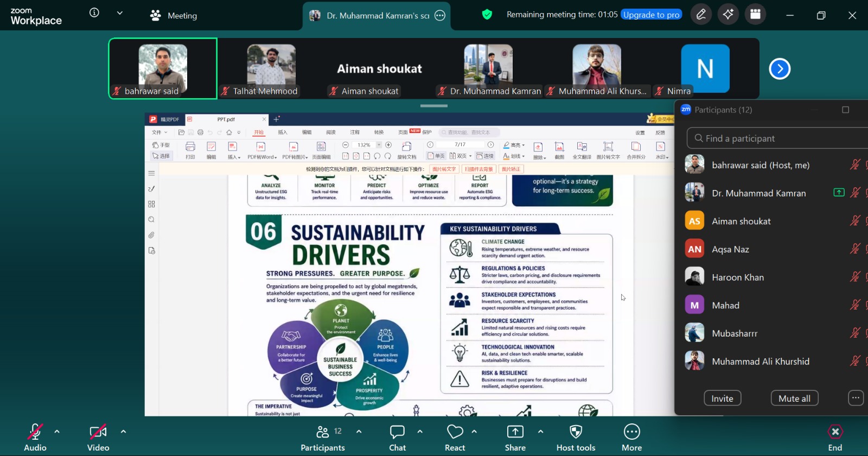
Task: Switch to the 阅读 ribbon tab
Action: coord(330,132)
